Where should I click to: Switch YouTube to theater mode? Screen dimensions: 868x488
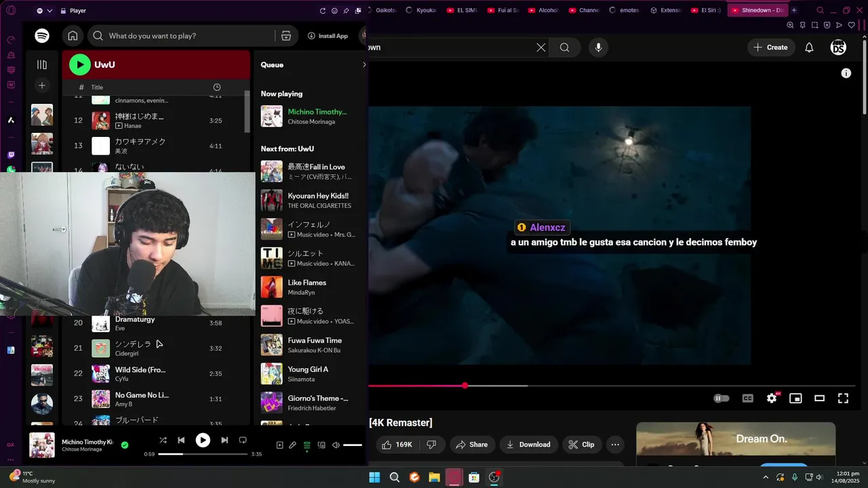[819, 399]
